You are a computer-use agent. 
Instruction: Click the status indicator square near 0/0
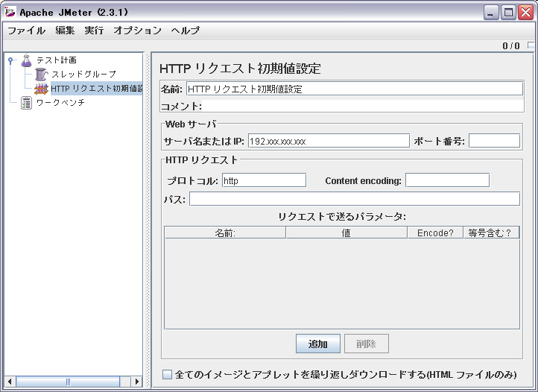click(531, 46)
